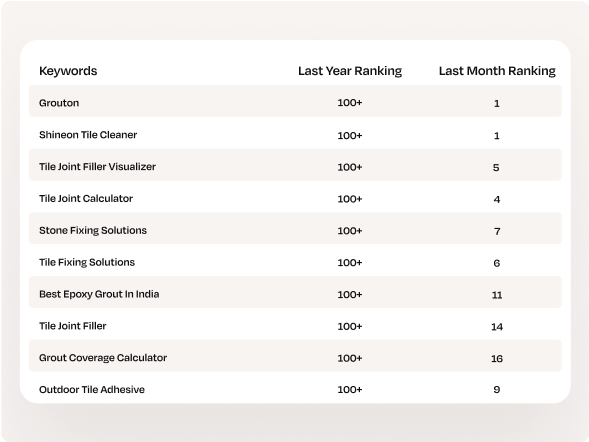Click the Shineon Tile Cleaner keyword
This screenshot has width=589, height=442.
[x=88, y=135]
